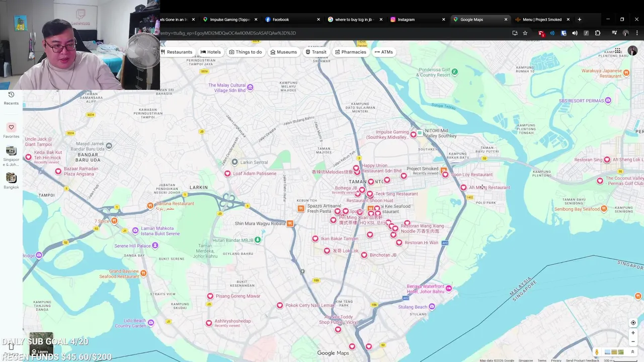The image size is (644, 362).
Task: Toggle the Transit filter chip
Action: [316, 52]
